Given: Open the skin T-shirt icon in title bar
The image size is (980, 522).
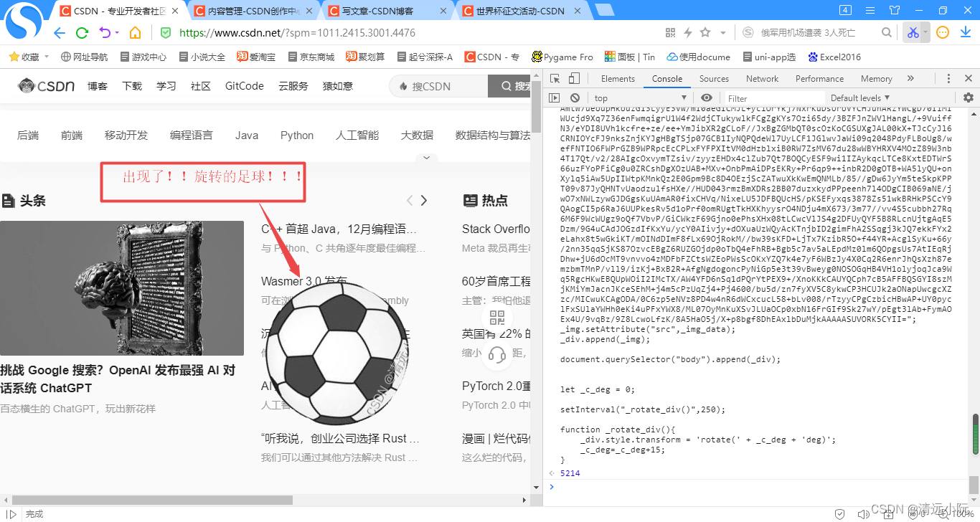Looking at the screenshot, I should [x=894, y=10].
